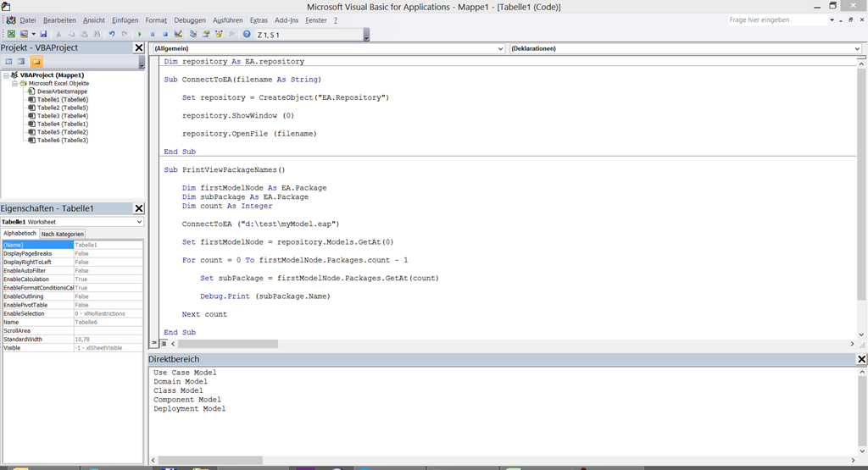Collapse the VBAProject (Mappe1) tree node

(6, 75)
